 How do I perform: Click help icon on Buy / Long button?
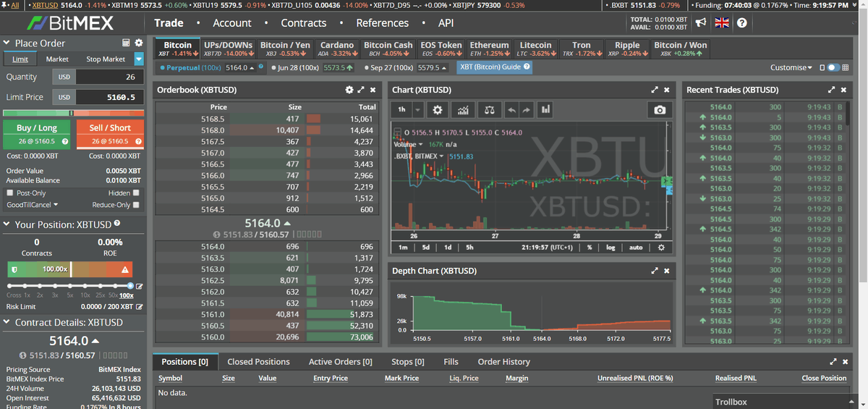click(65, 142)
